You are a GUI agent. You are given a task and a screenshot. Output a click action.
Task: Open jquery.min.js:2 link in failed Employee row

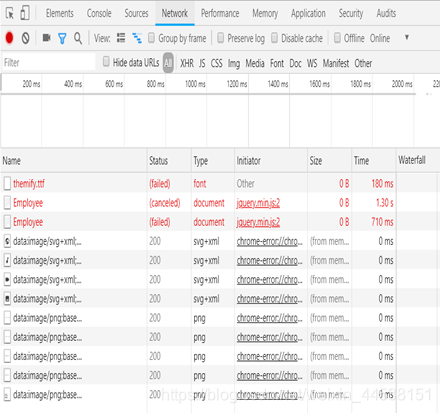click(258, 222)
